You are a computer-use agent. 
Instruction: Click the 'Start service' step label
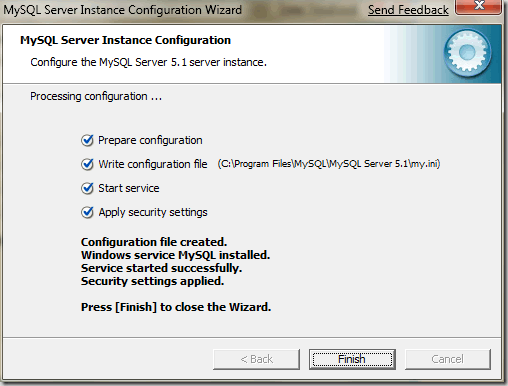click(x=129, y=188)
